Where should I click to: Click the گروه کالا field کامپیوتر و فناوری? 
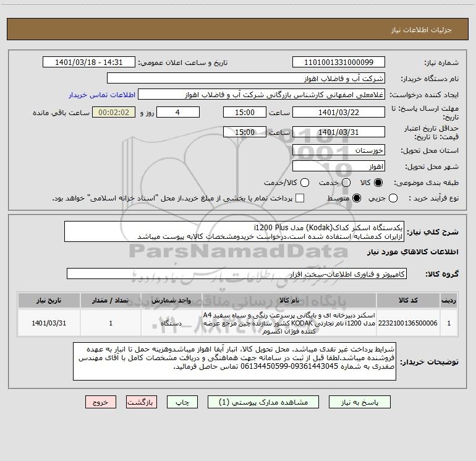[237, 274]
